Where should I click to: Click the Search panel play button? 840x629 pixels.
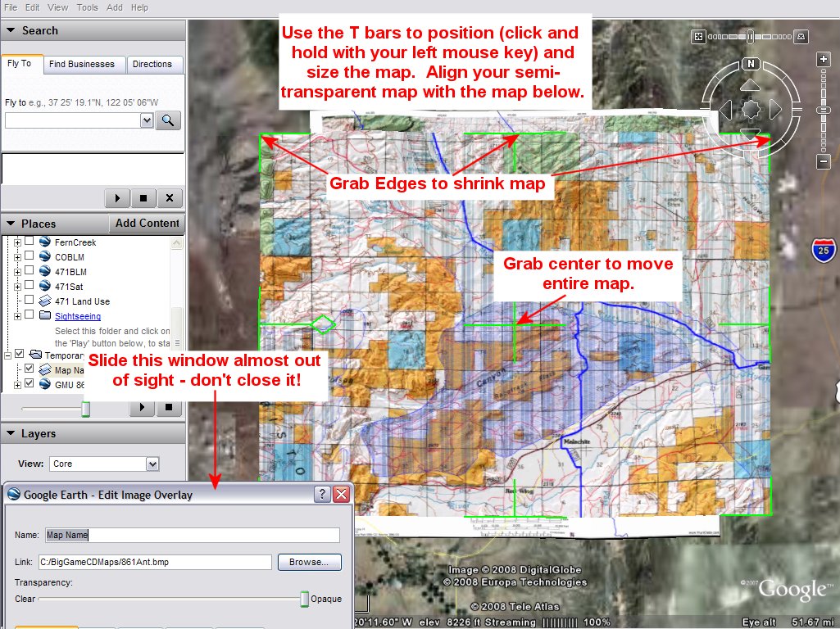(x=117, y=198)
